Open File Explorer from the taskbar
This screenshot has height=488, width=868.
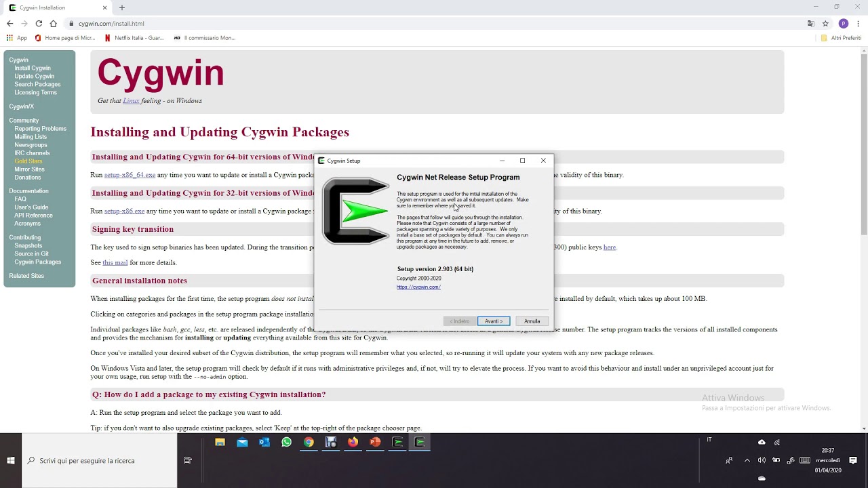[x=220, y=442]
